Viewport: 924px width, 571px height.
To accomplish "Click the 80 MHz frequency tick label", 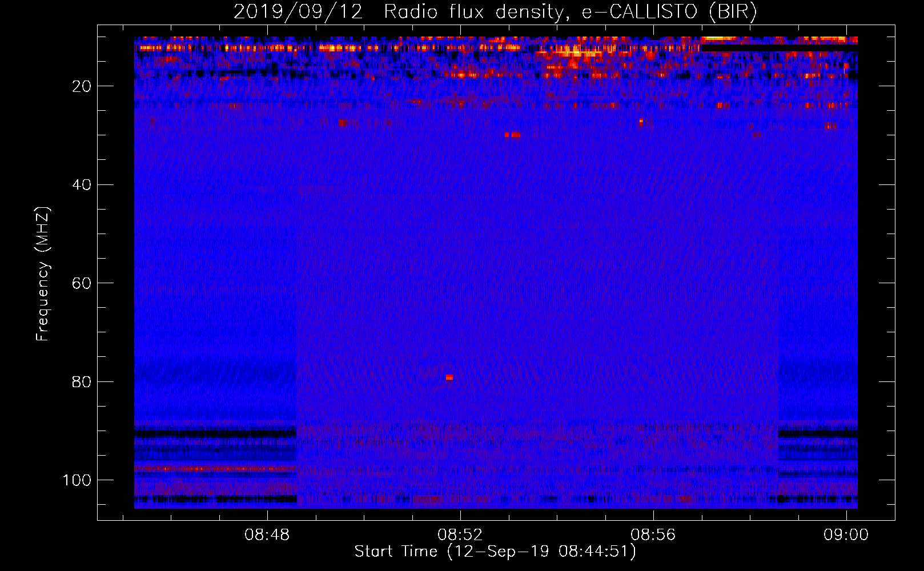I will (82, 381).
